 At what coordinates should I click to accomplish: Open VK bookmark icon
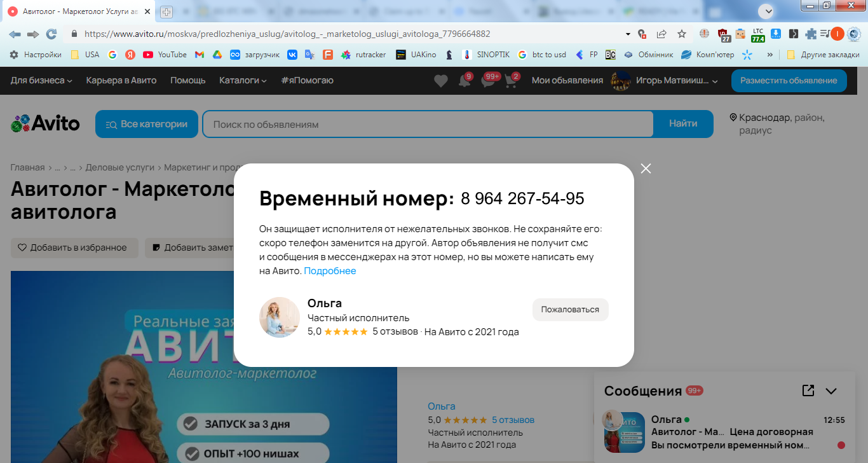click(292, 55)
